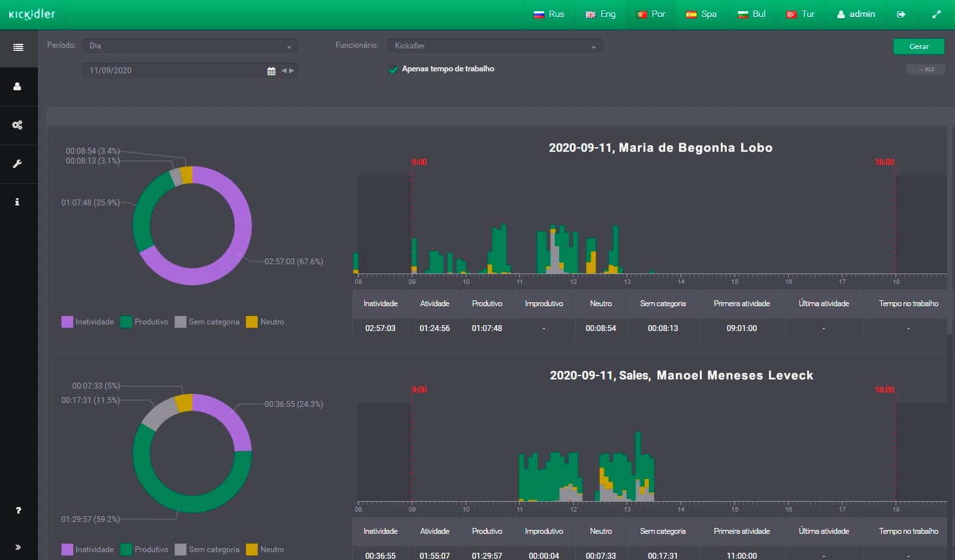Open the user icon in sidebar
955x560 pixels.
pyautogui.click(x=18, y=86)
